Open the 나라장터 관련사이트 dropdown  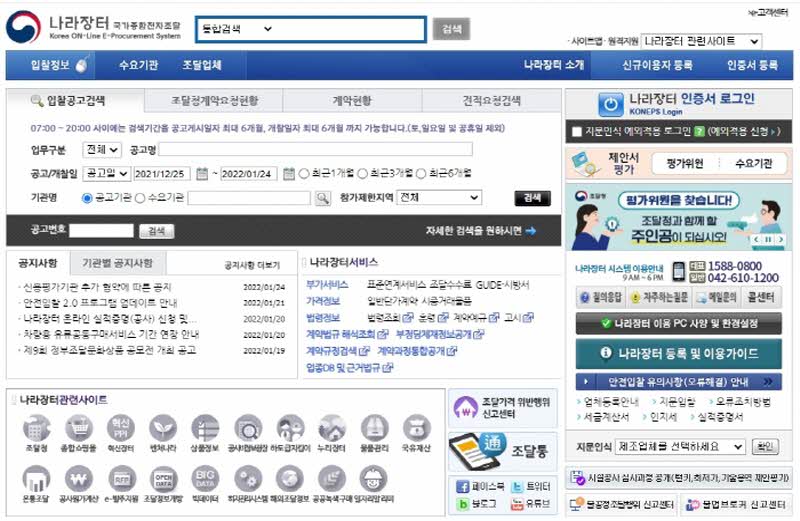[x=702, y=41]
